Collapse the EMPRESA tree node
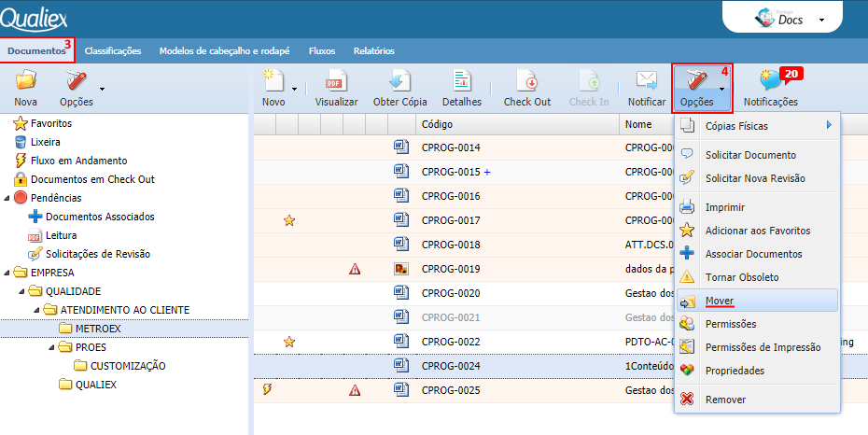This screenshot has height=435, width=868. tap(7, 273)
